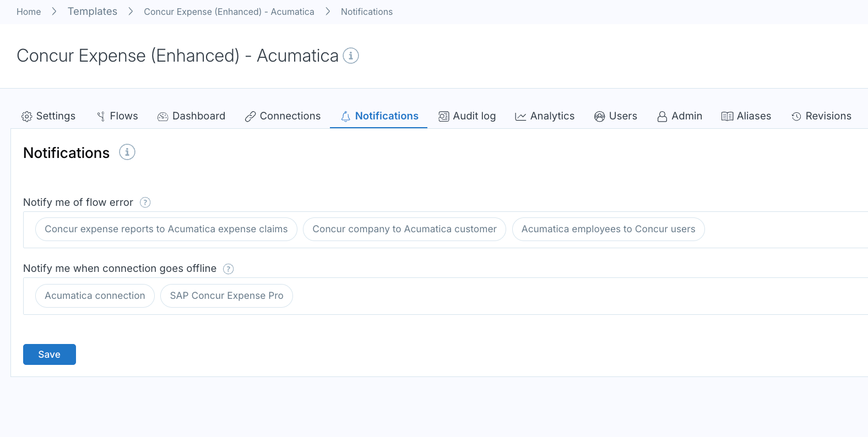Click the Audit log icon
Image resolution: width=868 pixels, height=437 pixels.
click(x=444, y=117)
